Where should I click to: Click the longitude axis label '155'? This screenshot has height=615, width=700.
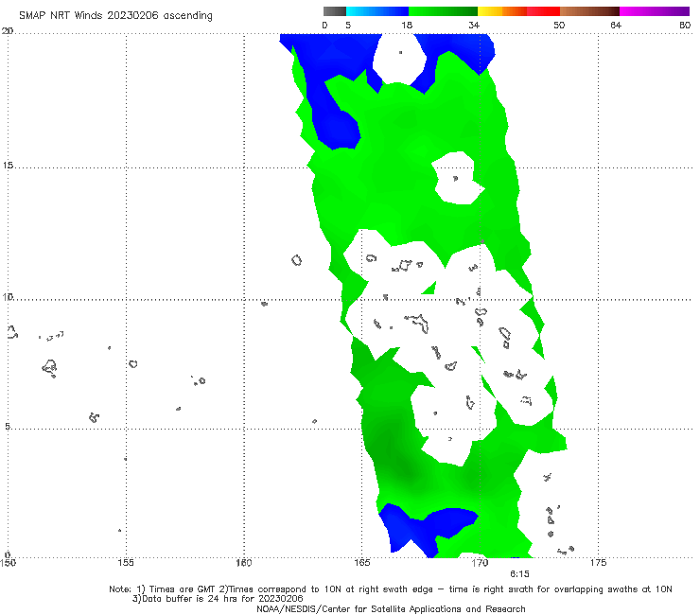(x=126, y=562)
